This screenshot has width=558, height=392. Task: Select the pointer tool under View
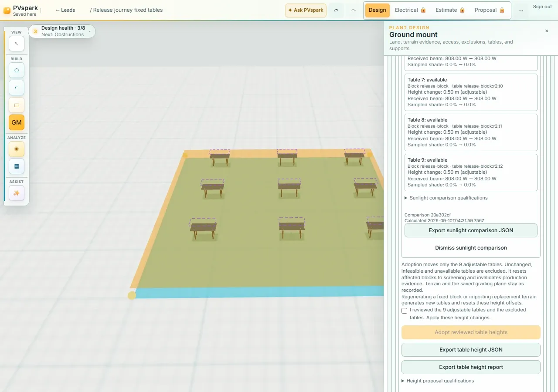click(x=17, y=44)
